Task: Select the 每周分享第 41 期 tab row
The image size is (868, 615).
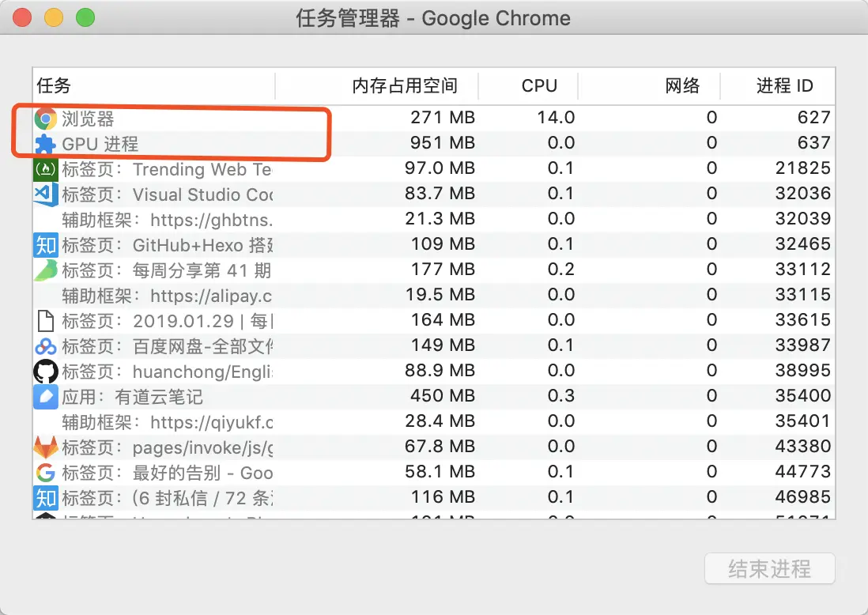Action: 434,270
